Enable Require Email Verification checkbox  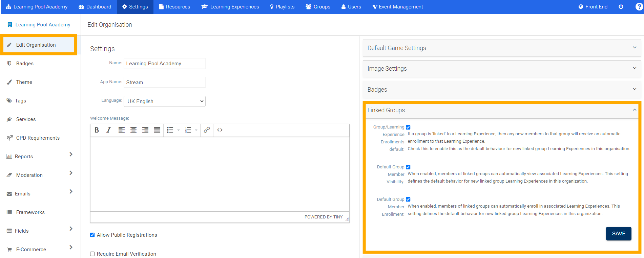92,254
